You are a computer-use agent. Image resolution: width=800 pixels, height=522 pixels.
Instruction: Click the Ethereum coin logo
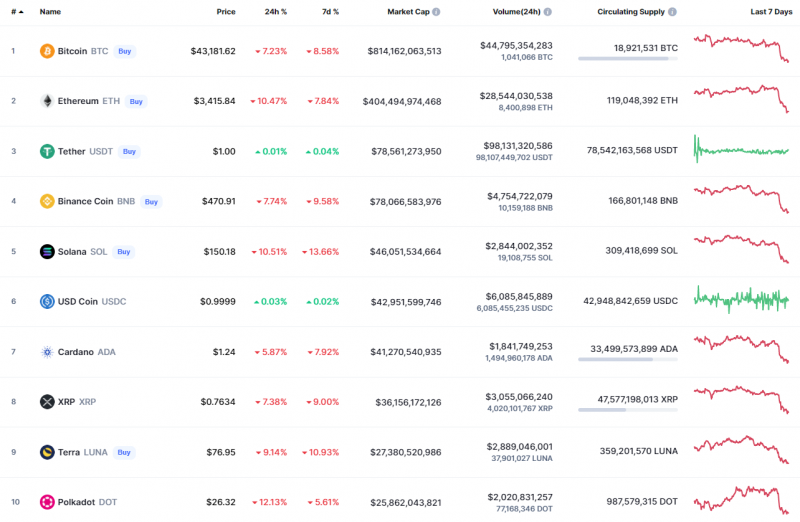47,101
